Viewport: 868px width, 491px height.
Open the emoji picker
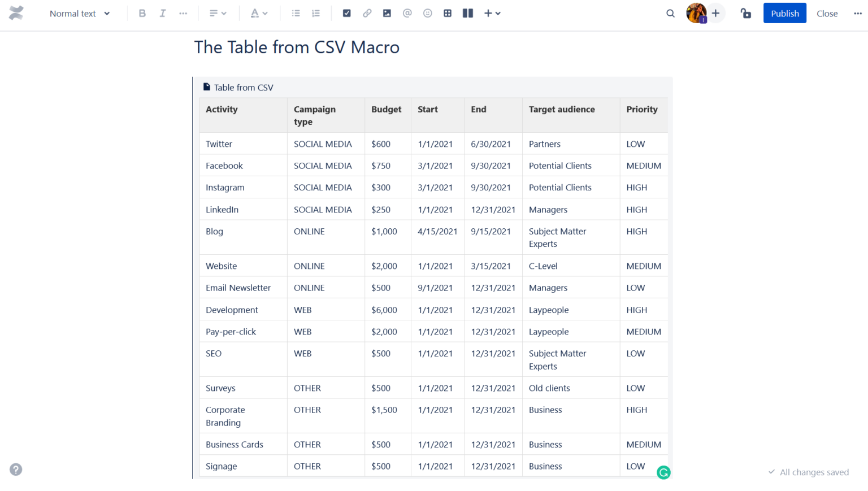(428, 13)
